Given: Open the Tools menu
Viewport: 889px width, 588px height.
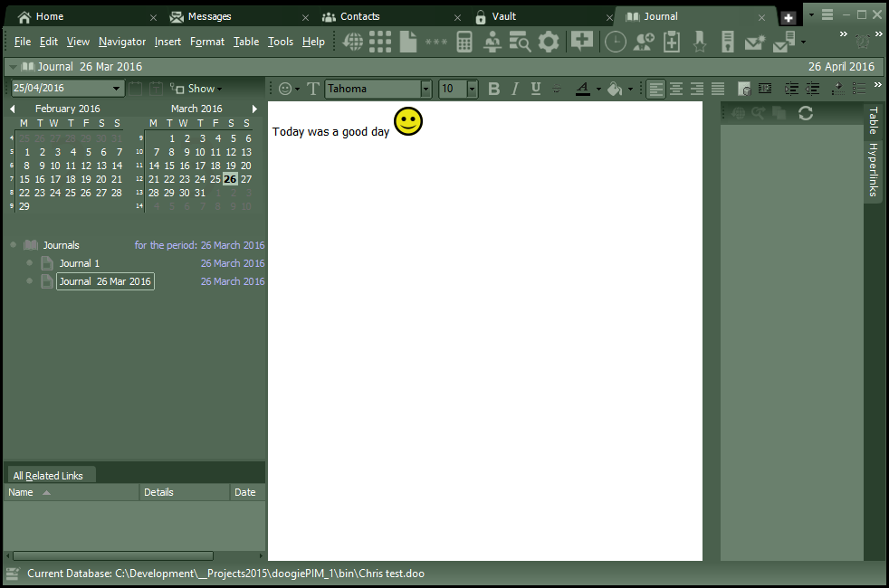Looking at the screenshot, I should pyautogui.click(x=281, y=42).
